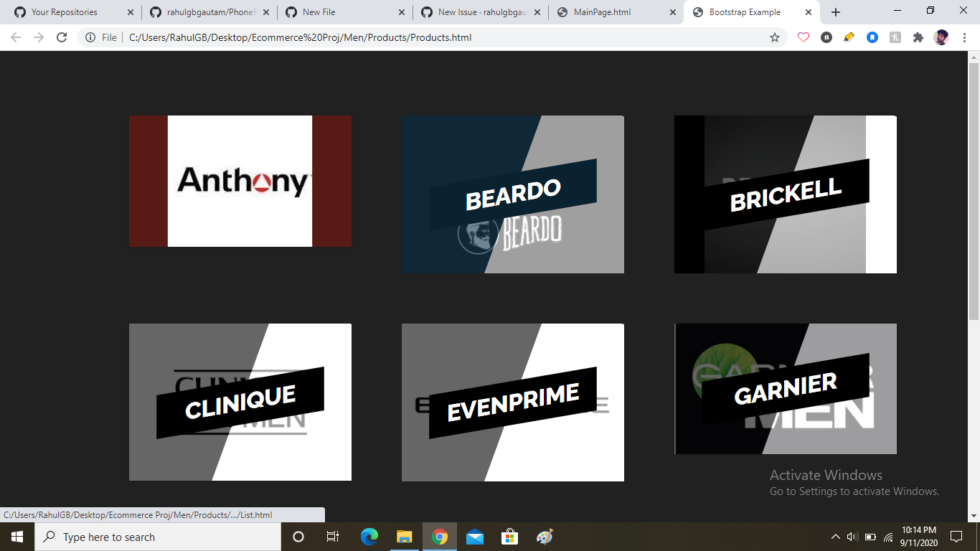Click the page vertical scrollbar thumb
This screenshot has height=551, width=980.
coord(974,191)
